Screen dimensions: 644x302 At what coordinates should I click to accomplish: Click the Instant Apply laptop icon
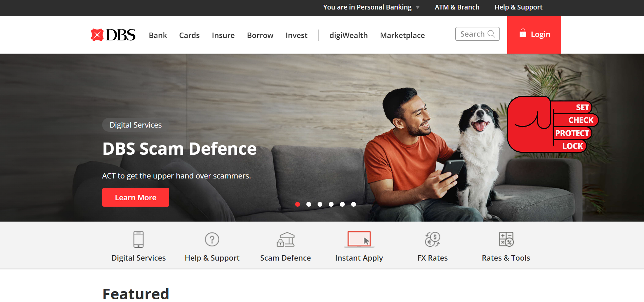click(359, 239)
